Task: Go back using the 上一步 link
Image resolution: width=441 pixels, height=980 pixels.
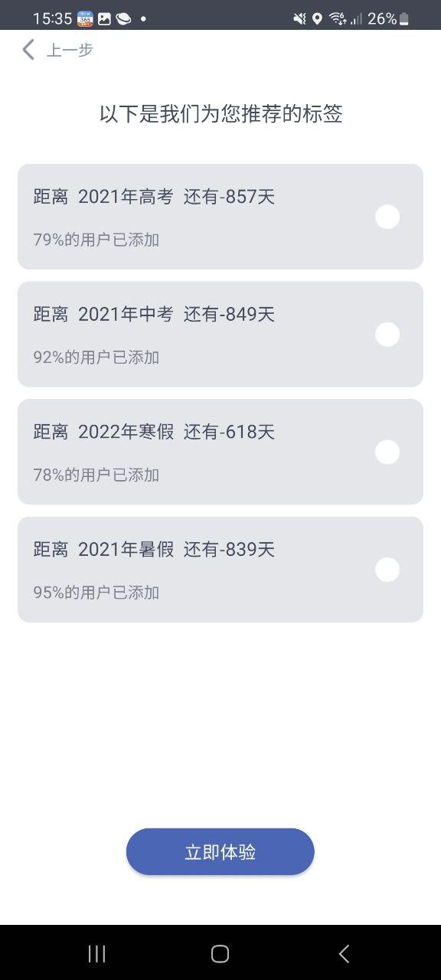Action: 69,50
